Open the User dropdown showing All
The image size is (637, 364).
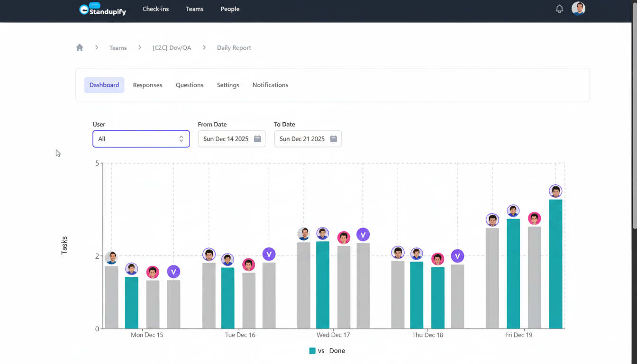point(141,139)
